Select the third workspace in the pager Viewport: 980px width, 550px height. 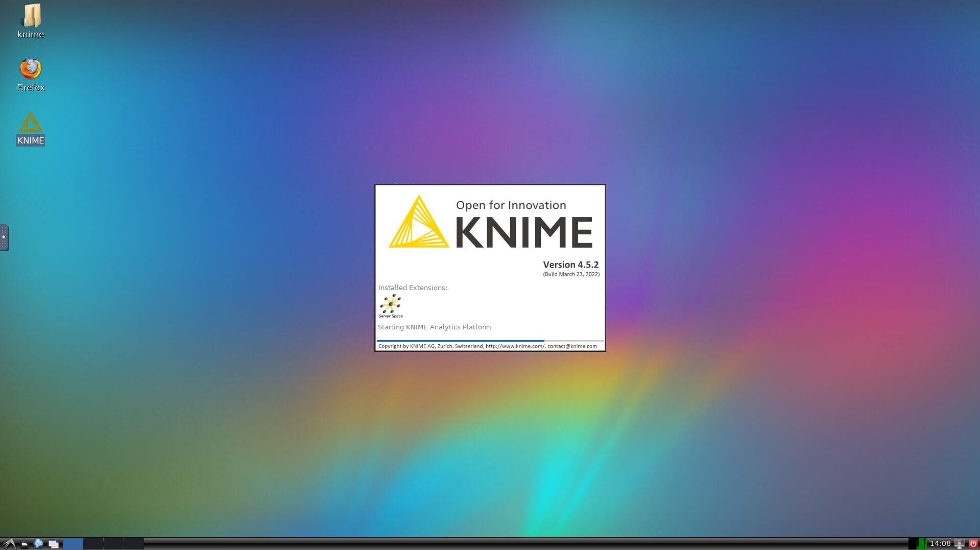click(113, 543)
